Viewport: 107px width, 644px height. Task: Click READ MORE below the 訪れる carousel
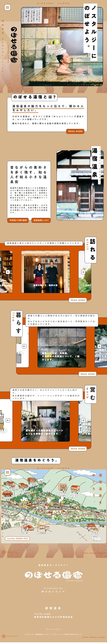pyautogui.click(x=78, y=300)
